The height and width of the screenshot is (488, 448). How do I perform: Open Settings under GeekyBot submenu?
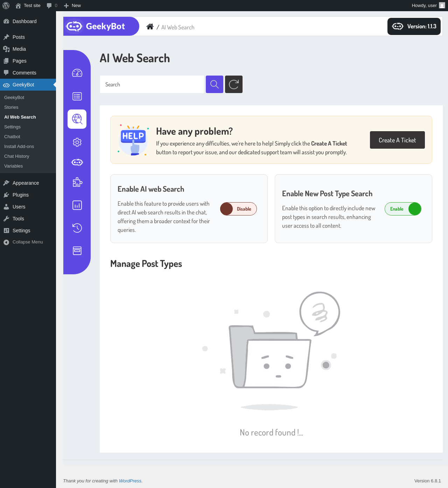(x=28, y=127)
